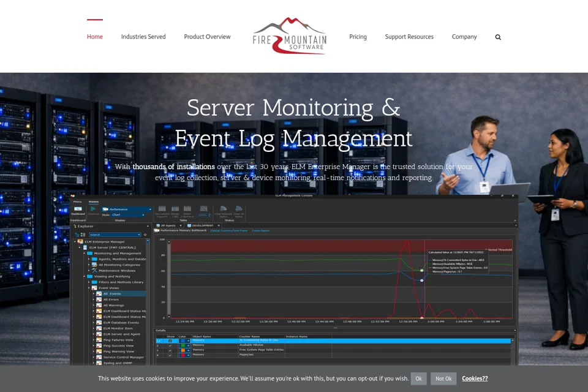
Task: Click the Ping Failures View icon
Action: 99,340
